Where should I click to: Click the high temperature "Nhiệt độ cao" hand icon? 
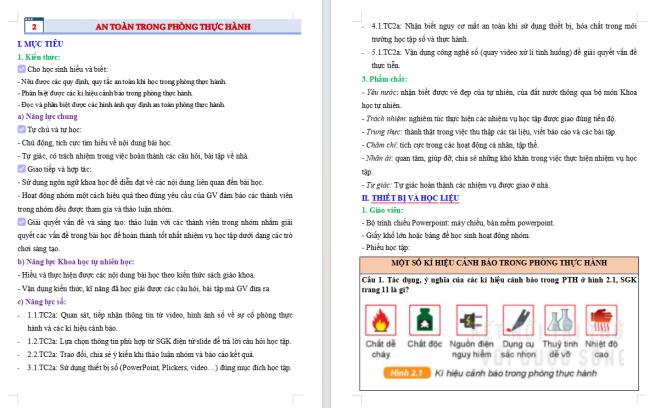tap(601, 320)
